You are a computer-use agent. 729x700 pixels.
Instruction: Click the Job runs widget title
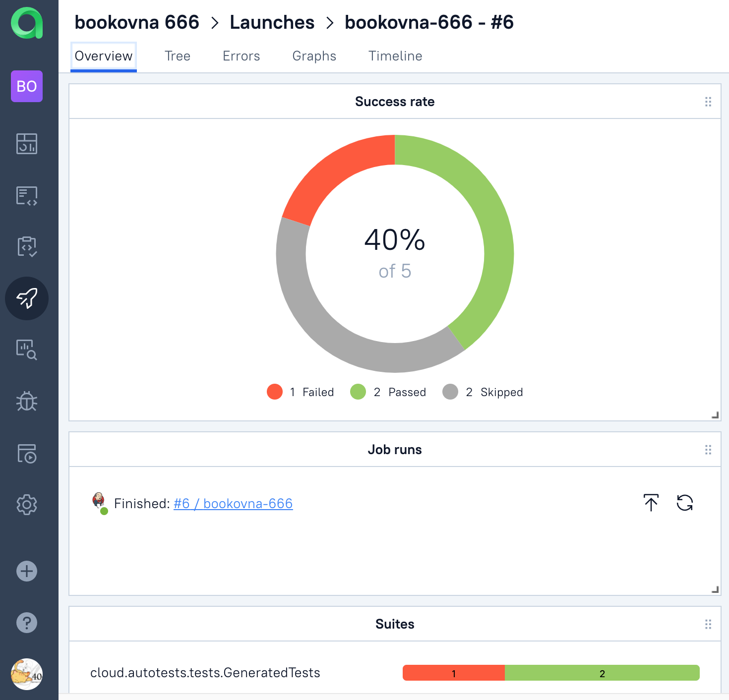(x=395, y=450)
